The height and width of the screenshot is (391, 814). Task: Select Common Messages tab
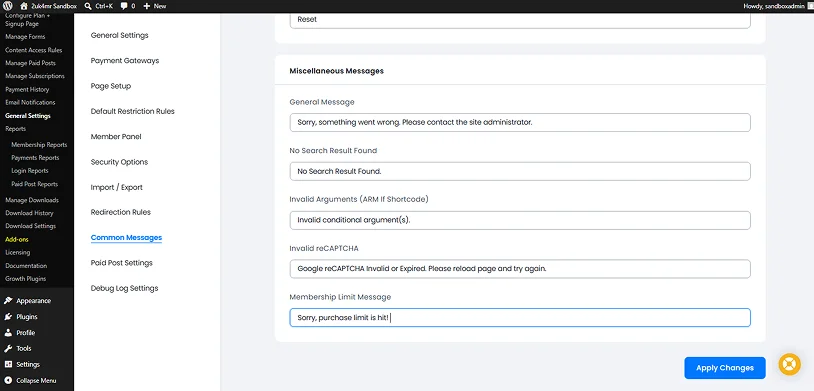click(126, 238)
